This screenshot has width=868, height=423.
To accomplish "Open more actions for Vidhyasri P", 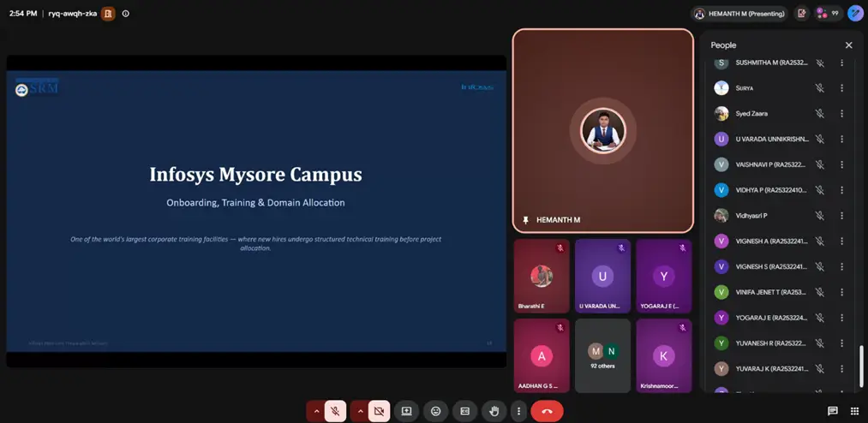I will pos(842,216).
